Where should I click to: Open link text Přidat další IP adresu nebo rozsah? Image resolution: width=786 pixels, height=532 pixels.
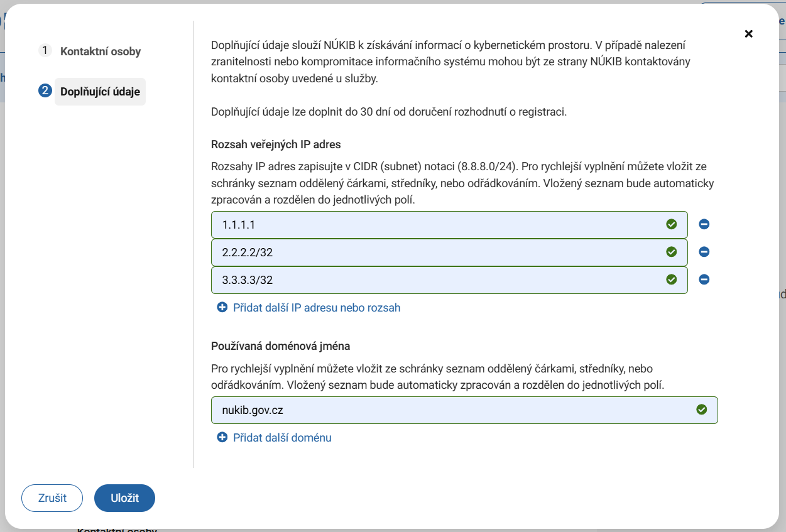(x=316, y=308)
